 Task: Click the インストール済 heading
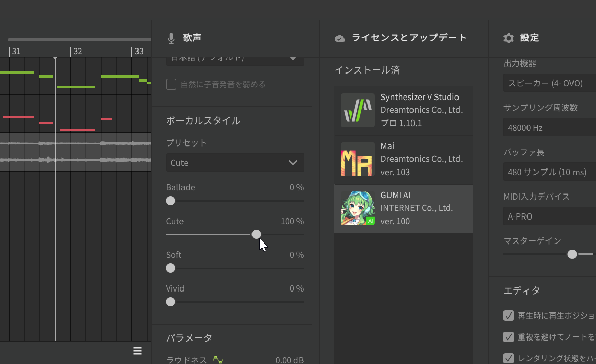click(x=367, y=70)
